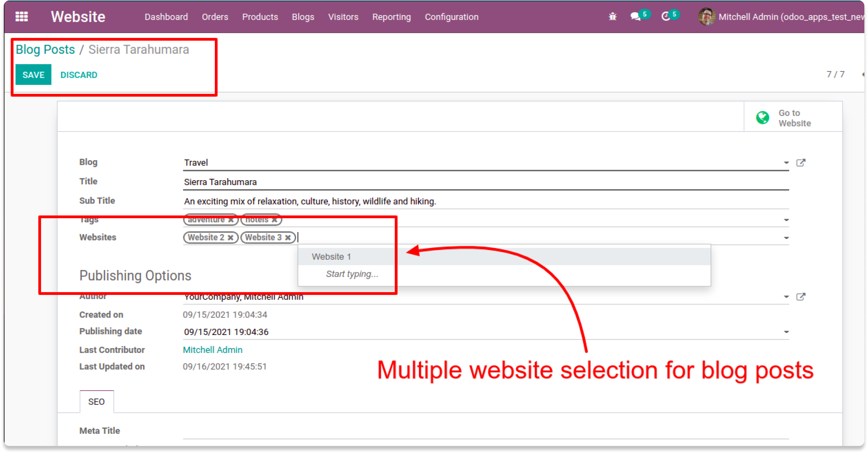Open the apps grid menu icon

coord(21,16)
